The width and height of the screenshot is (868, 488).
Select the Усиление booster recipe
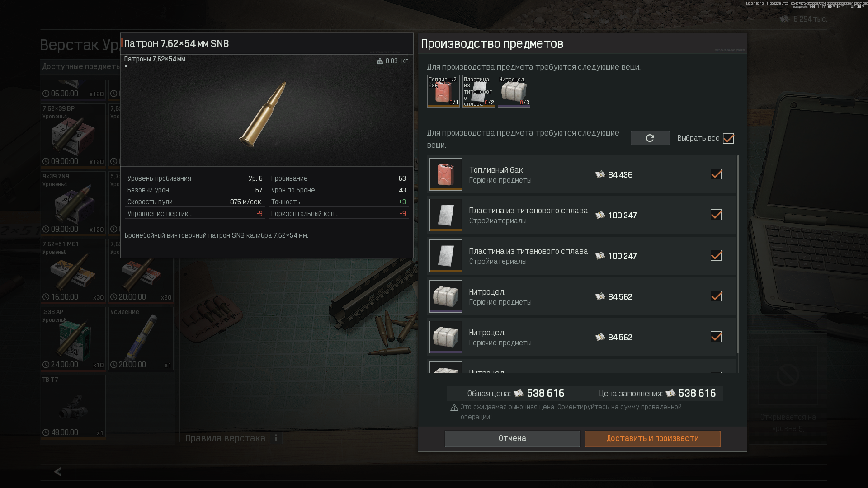click(x=141, y=339)
